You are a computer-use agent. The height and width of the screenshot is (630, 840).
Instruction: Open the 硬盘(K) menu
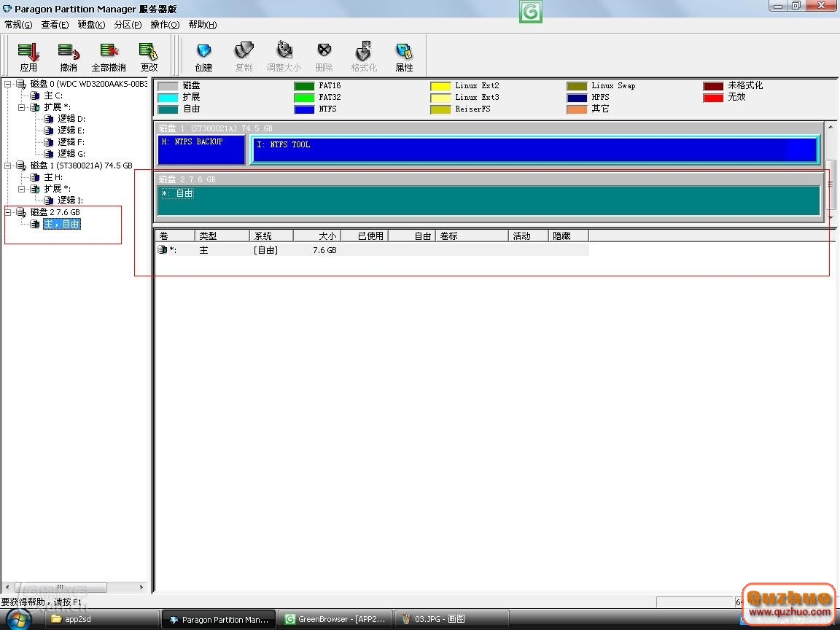click(x=91, y=25)
